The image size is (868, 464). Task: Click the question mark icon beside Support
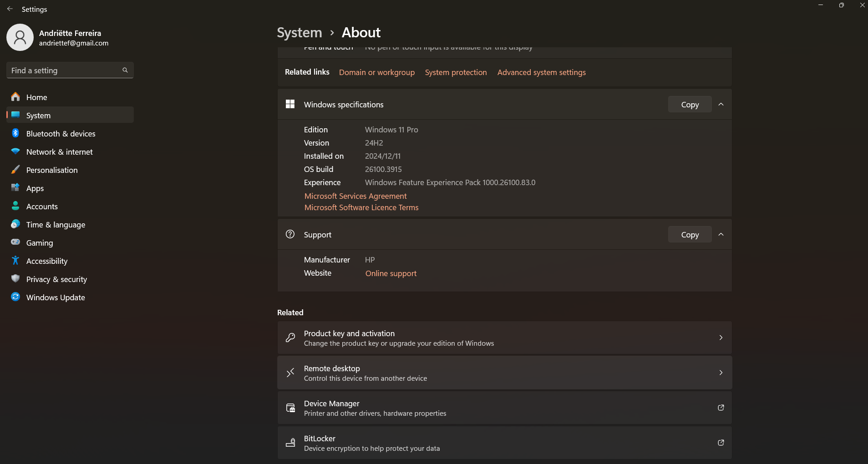tap(290, 234)
